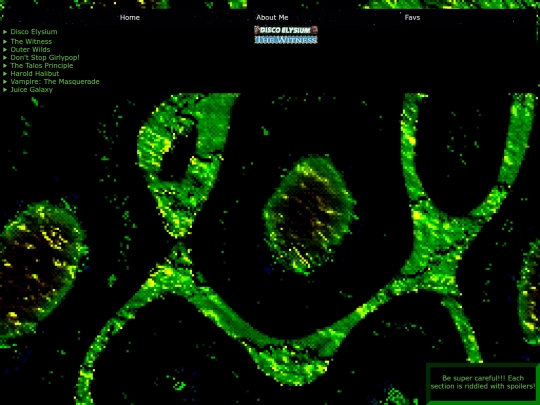
Task: Expand the Harold Halibut disclosure triangle
Action: coord(5,74)
